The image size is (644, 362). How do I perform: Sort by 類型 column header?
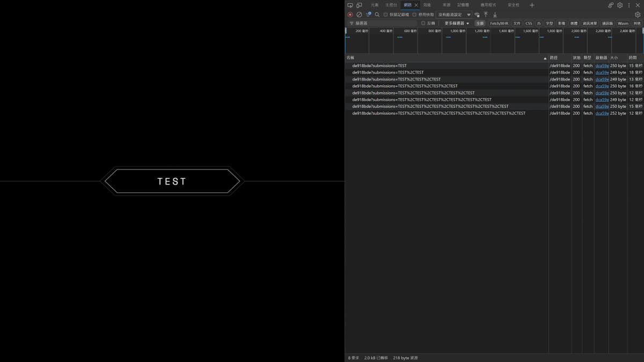pyautogui.click(x=588, y=57)
